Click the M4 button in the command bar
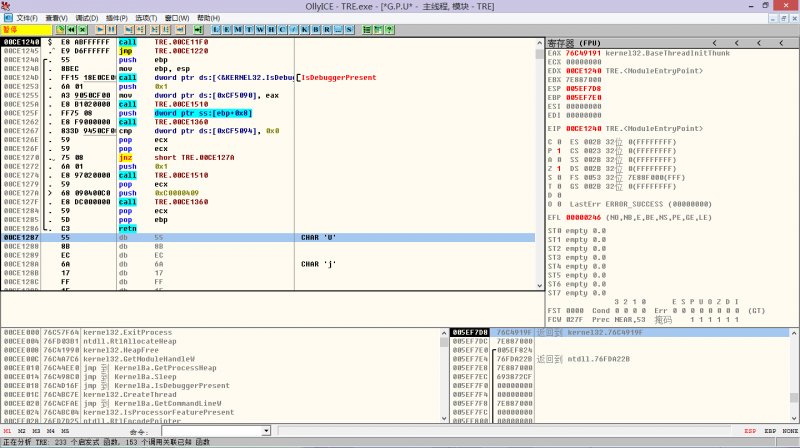 coord(51,431)
